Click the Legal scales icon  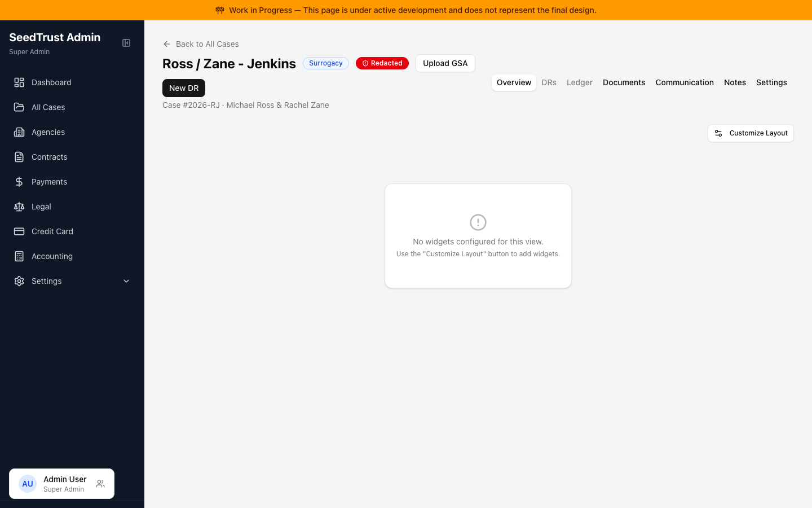pyautogui.click(x=19, y=207)
